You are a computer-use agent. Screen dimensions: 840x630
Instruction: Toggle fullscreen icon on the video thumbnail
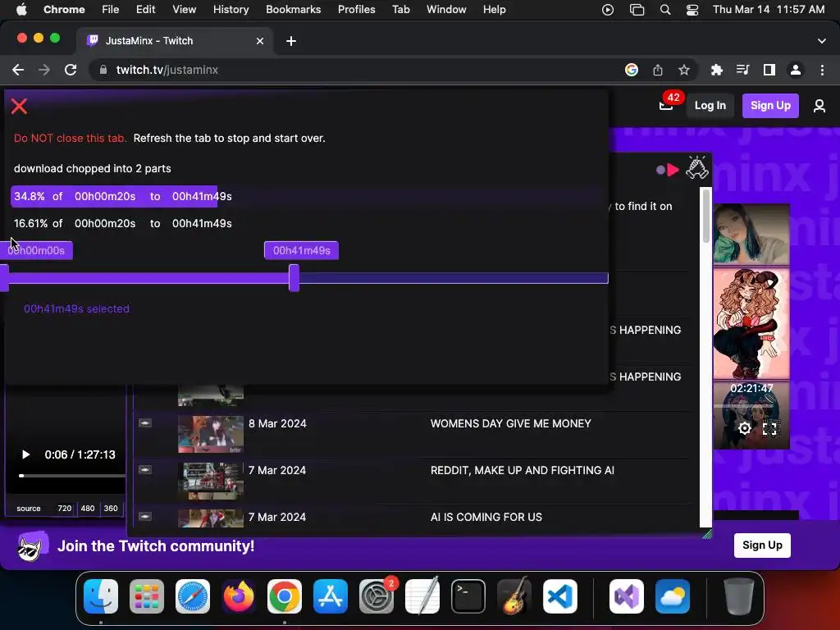tap(769, 428)
